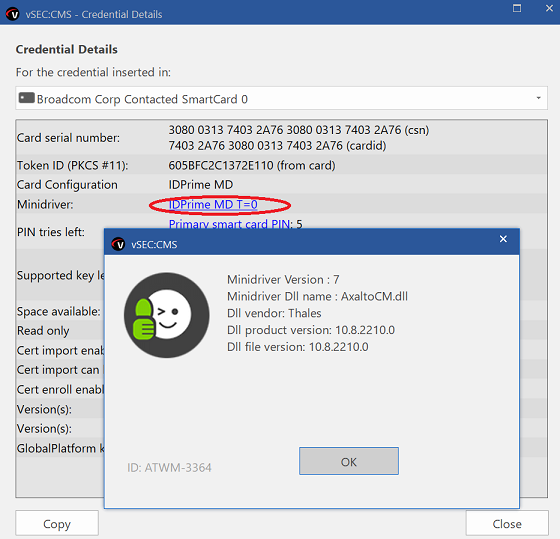Maximize the Credential Details window

coord(516,8)
